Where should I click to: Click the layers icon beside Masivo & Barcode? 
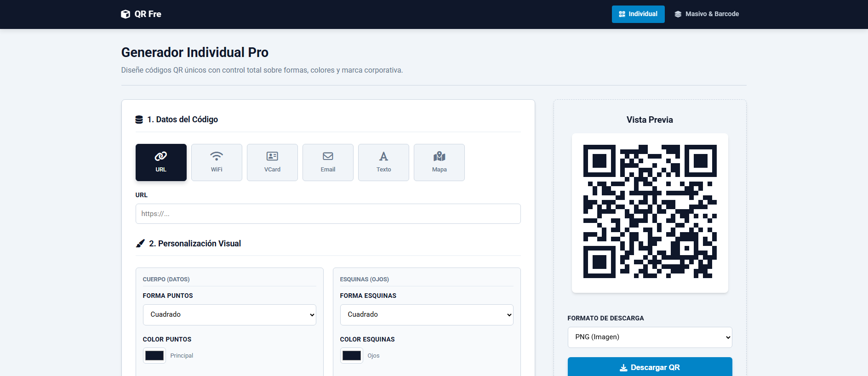pyautogui.click(x=678, y=14)
